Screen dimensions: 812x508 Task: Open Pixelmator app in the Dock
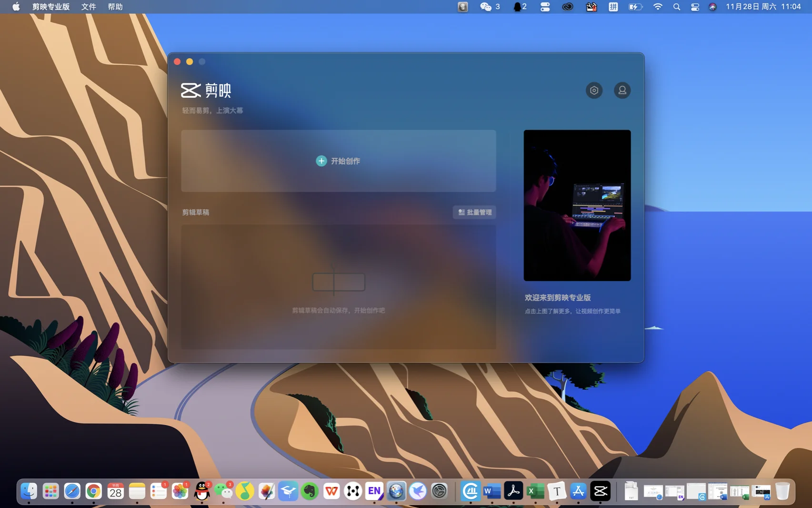point(267,491)
